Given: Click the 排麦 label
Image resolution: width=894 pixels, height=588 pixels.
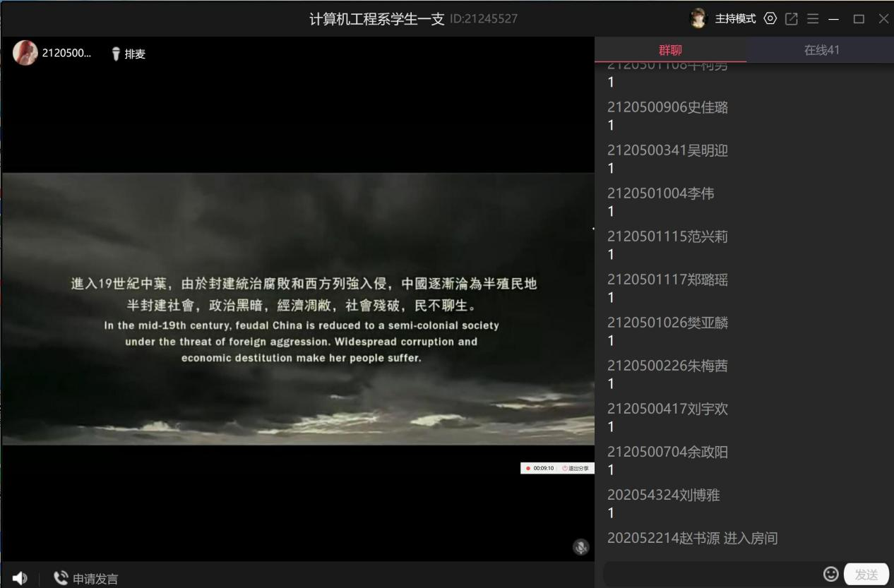Looking at the screenshot, I should (135, 54).
